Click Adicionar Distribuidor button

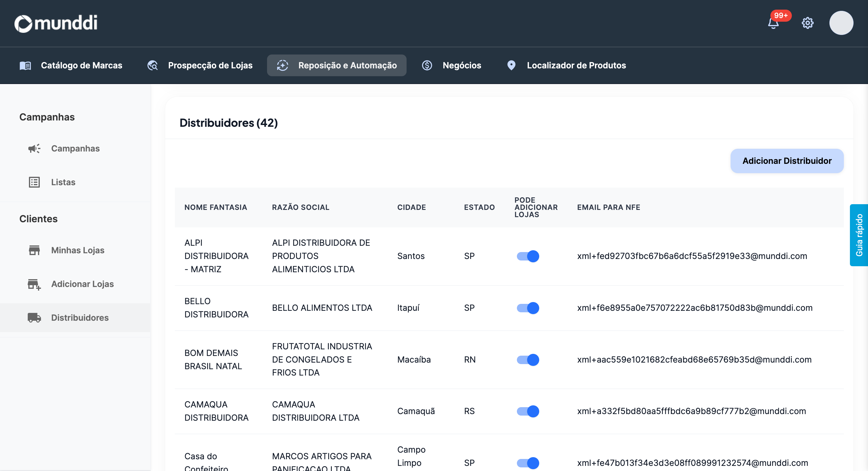pyautogui.click(x=786, y=161)
